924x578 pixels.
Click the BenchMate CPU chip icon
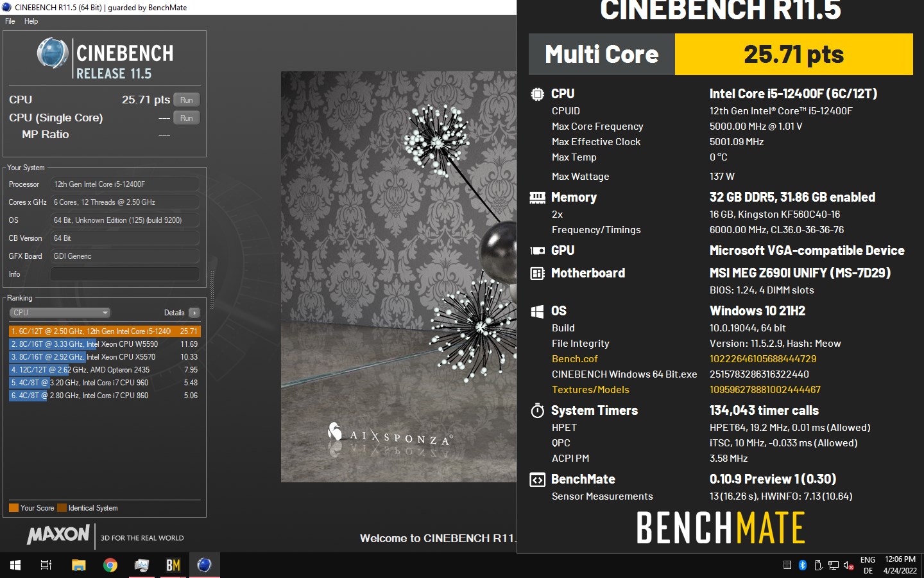537,94
